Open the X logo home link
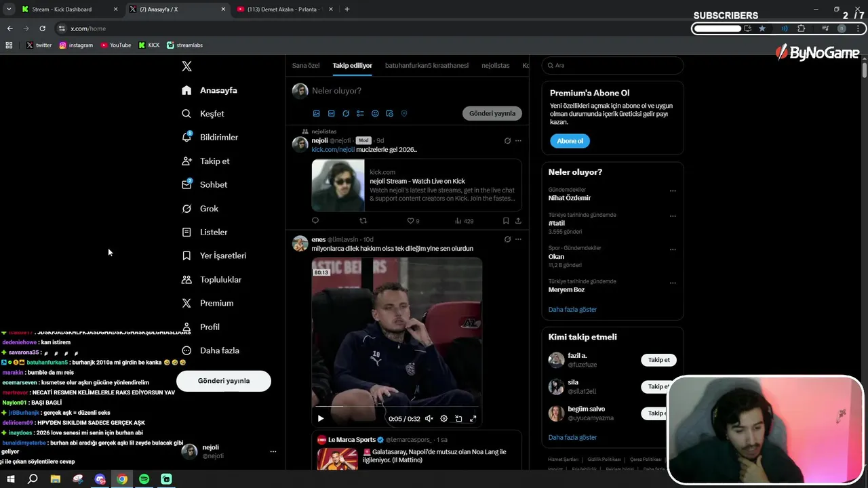 pyautogui.click(x=187, y=66)
